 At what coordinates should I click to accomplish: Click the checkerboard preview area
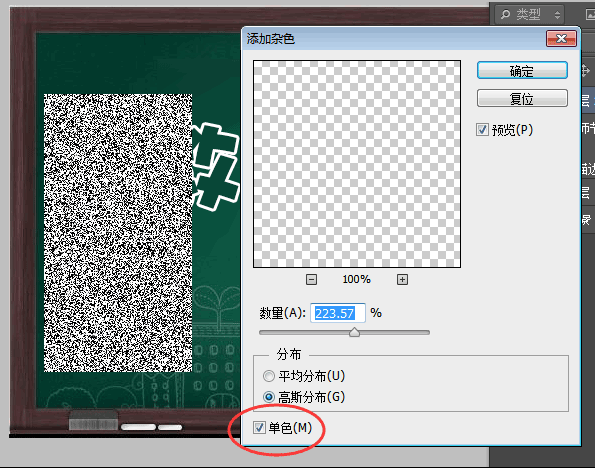357,164
